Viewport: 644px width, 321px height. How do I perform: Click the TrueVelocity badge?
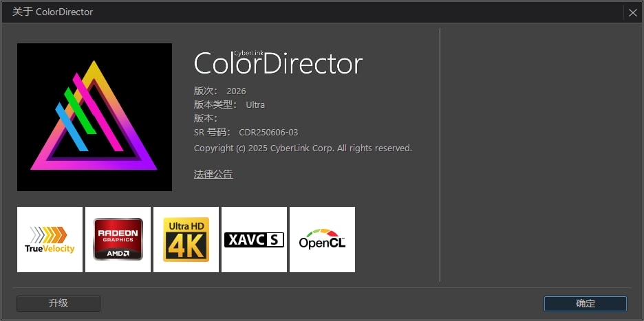[50, 239]
